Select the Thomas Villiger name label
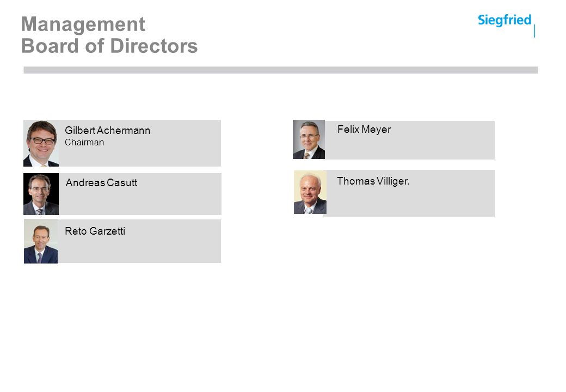This screenshot has height=392, width=566. click(373, 181)
